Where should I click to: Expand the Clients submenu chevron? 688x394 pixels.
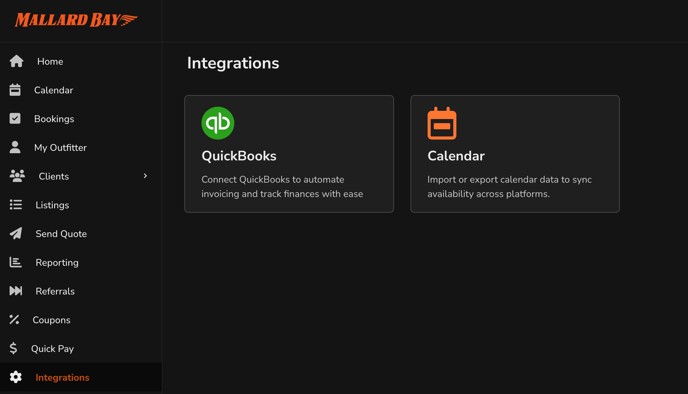[145, 176]
